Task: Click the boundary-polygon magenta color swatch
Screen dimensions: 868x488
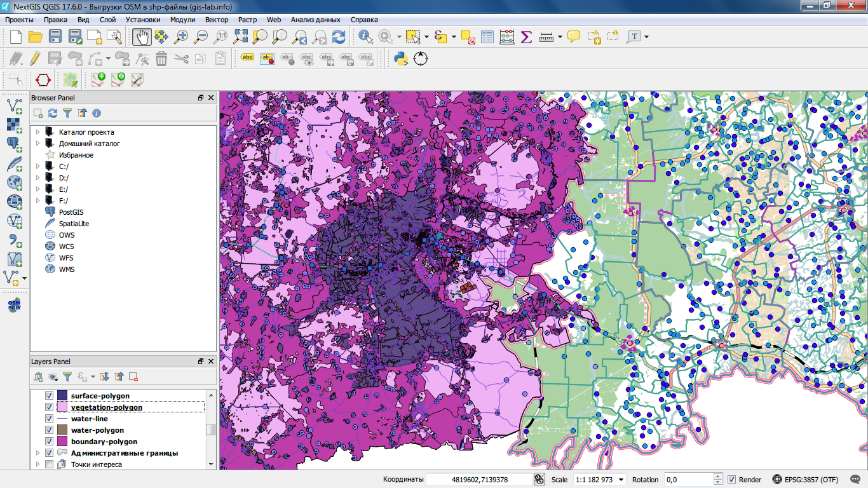Action: (x=62, y=442)
